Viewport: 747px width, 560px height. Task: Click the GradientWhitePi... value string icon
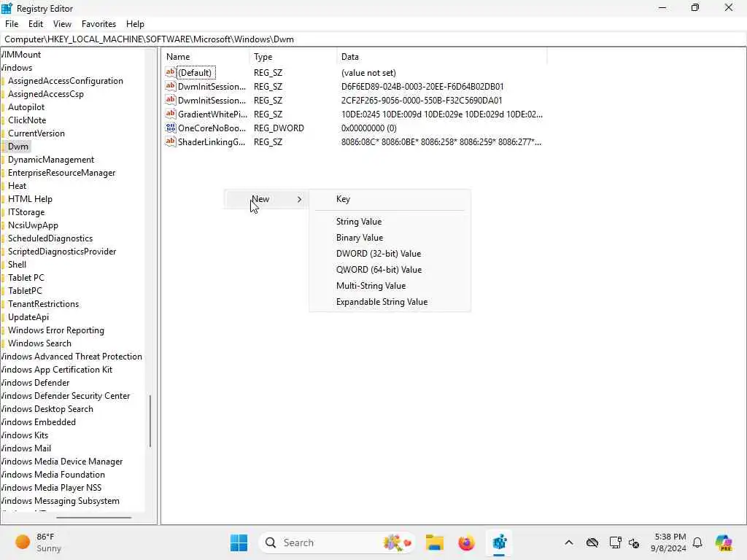coord(170,114)
